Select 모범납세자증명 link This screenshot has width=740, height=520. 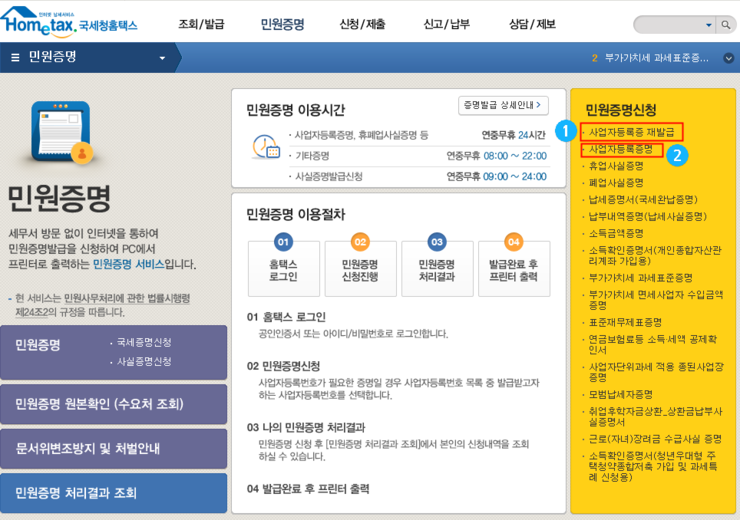(621, 394)
